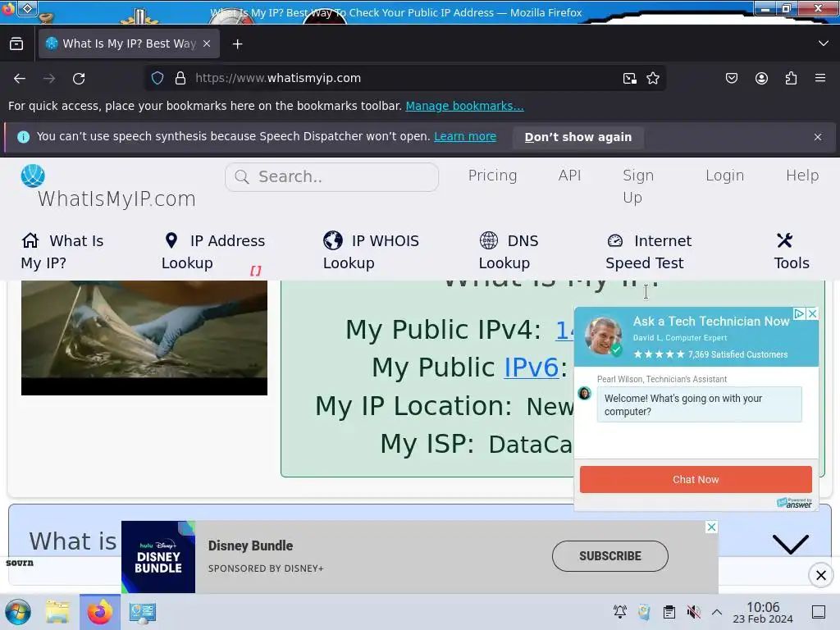This screenshot has width=840, height=630.
Task: Click the Welcome chat message box
Action: tap(699, 405)
